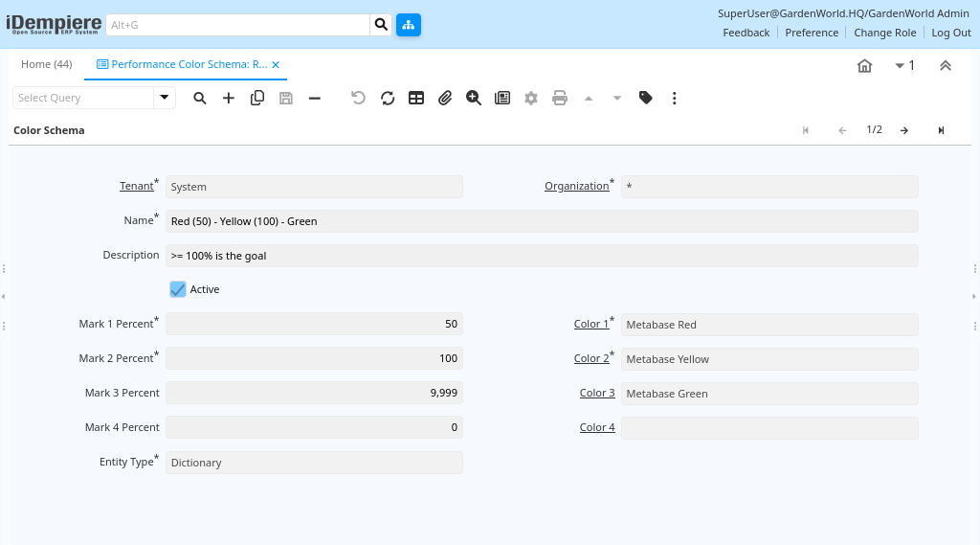Click the Select Query input box

(83, 98)
